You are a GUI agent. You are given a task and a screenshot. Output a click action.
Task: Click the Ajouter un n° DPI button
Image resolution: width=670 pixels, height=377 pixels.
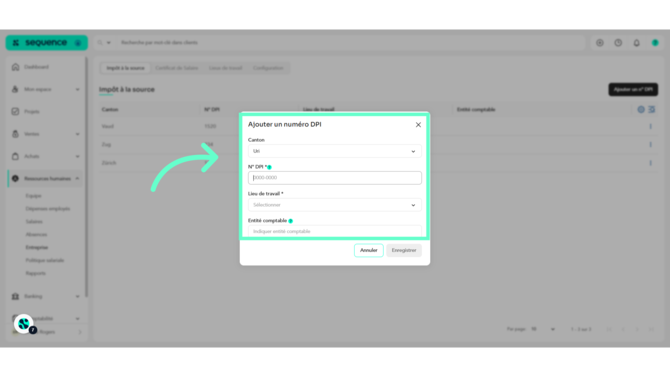(x=633, y=89)
